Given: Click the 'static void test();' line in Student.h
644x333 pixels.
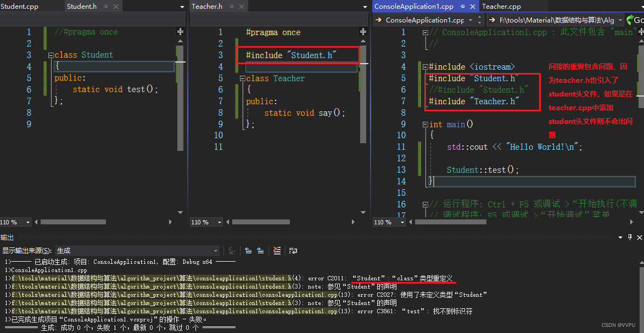Looking at the screenshot, I should tap(115, 89).
